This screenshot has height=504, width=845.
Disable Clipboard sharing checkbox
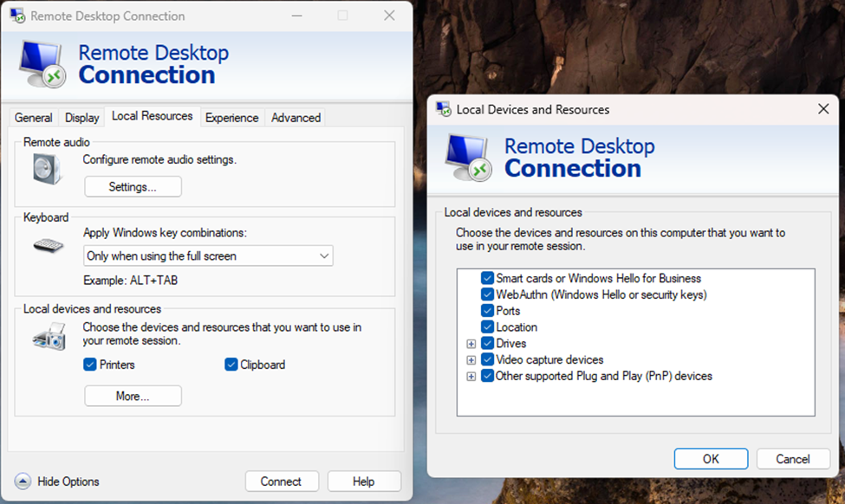click(x=231, y=365)
